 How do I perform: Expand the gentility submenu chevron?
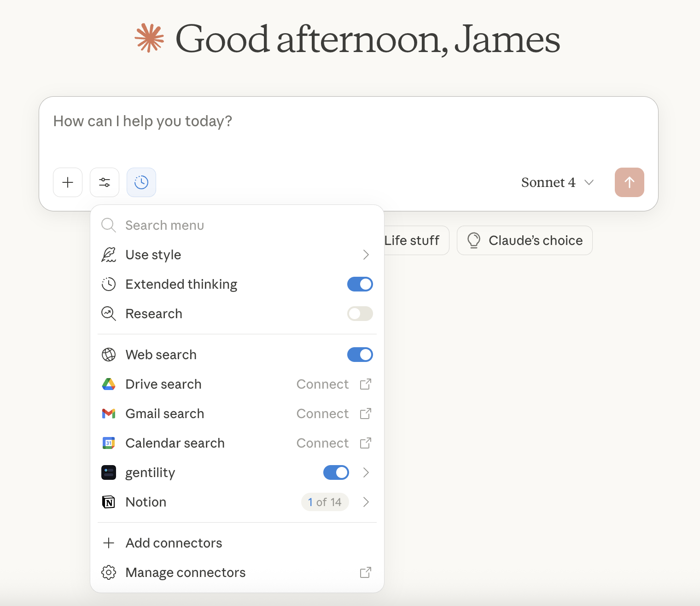coord(366,472)
